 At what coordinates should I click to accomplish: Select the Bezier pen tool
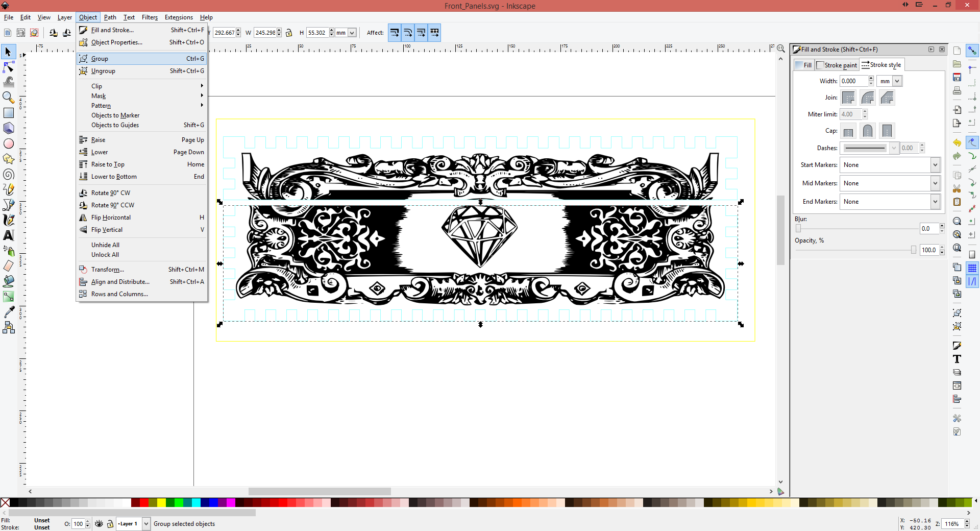click(x=8, y=205)
